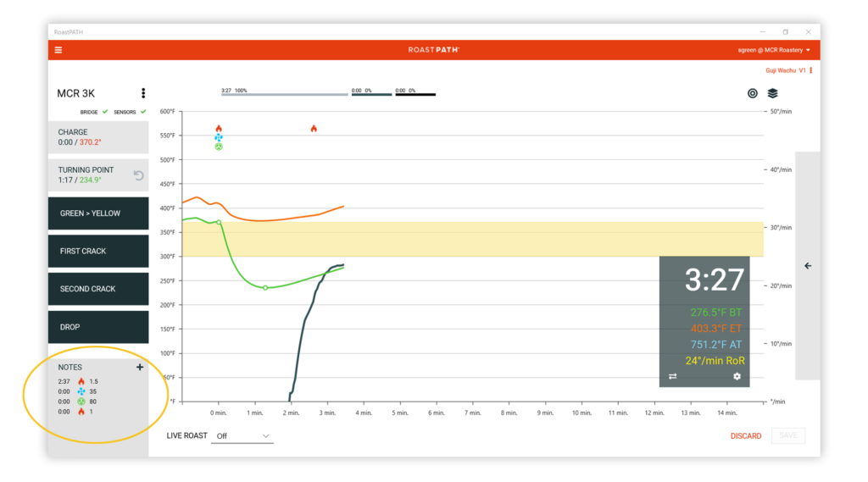Select the Turning Point panel
This screenshot has height=482, width=868.
pos(98,175)
